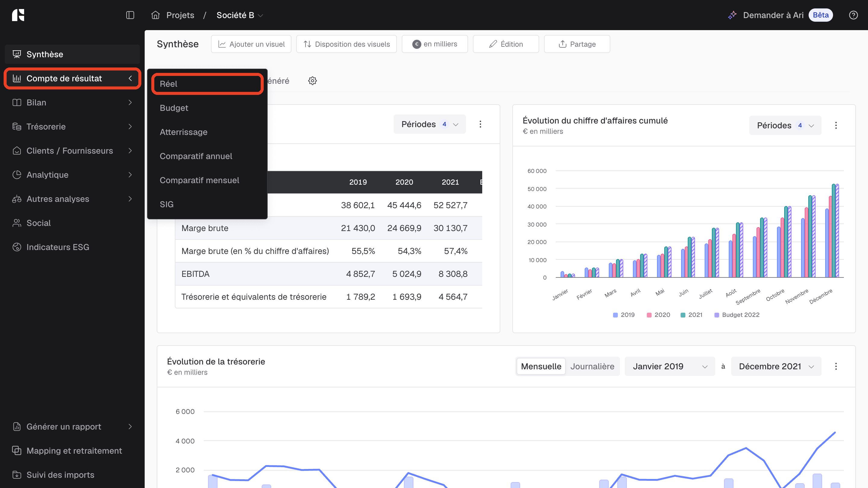Viewport: 868px width, 488px height.
Task: Click the Social people icon
Action: [17, 223]
